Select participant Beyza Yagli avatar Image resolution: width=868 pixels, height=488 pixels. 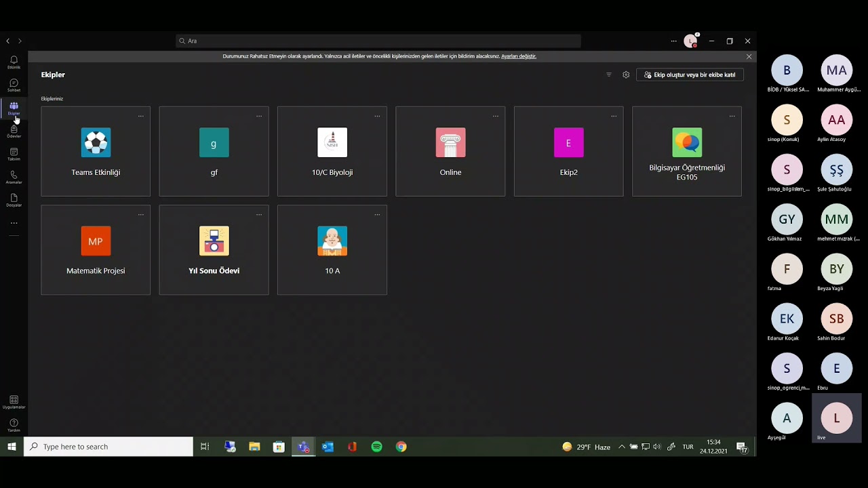click(836, 269)
